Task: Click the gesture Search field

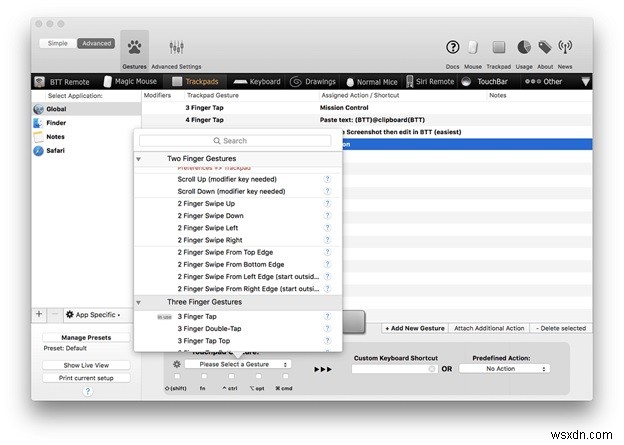Action: (235, 141)
